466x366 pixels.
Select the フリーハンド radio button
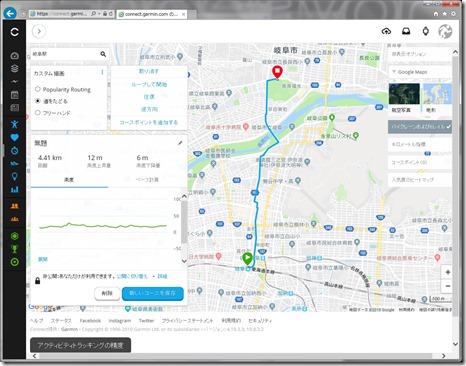click(38, 113)
